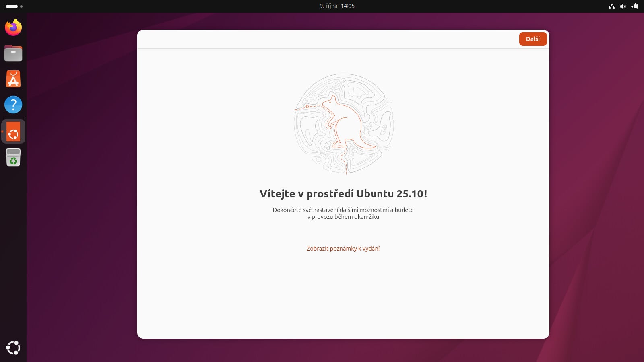Viewport: 644px width, 362px height.
Task: Click the network status icon
Action: click(611, 6)
